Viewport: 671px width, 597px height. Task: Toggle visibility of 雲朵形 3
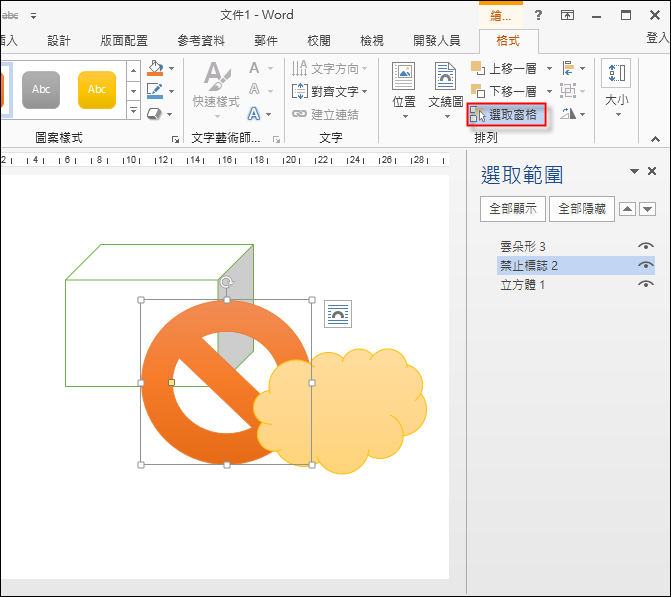coord(646,246)
